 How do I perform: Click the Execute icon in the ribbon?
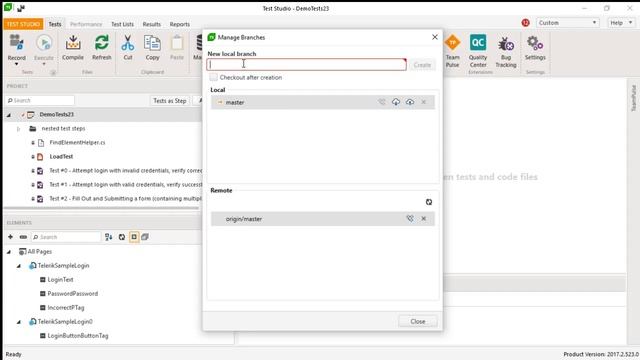click(44, 42)
